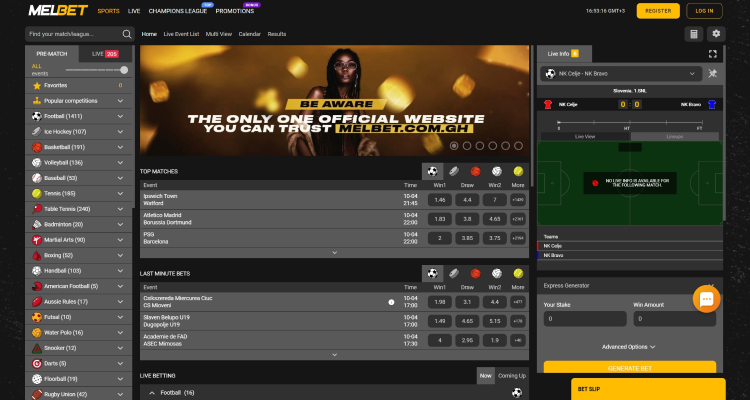Click the match timeline progress bar

(630, 122)
